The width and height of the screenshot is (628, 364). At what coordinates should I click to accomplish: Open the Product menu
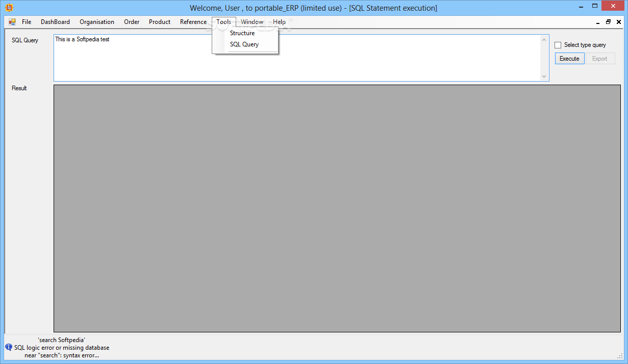click(160, 22)
